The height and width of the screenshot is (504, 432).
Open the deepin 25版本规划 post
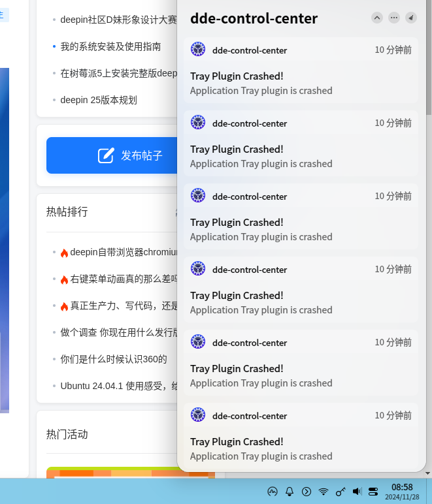[99, 100]
